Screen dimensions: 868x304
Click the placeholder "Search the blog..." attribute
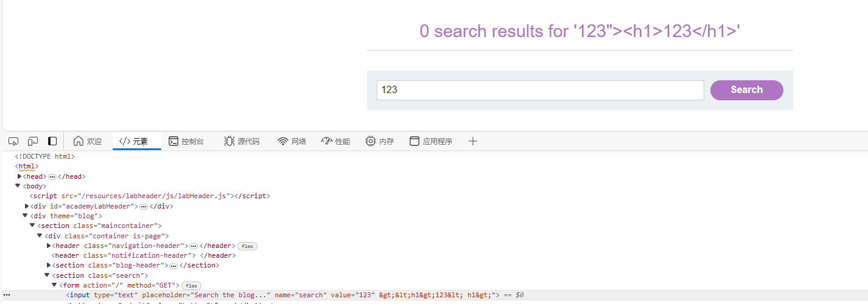(206, 295)
